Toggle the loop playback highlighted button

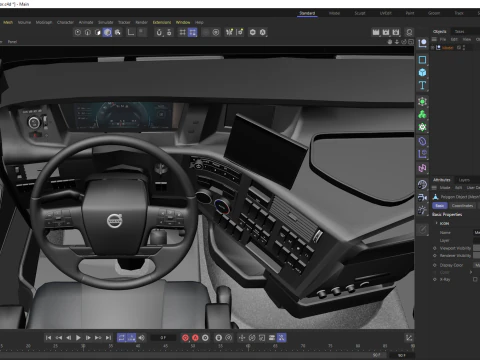(122, 338)
